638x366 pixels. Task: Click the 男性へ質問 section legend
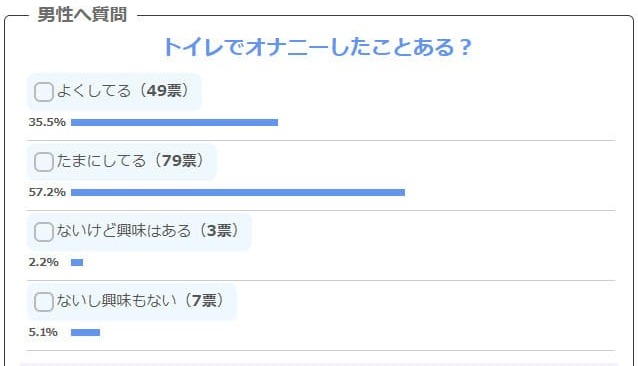82,15
